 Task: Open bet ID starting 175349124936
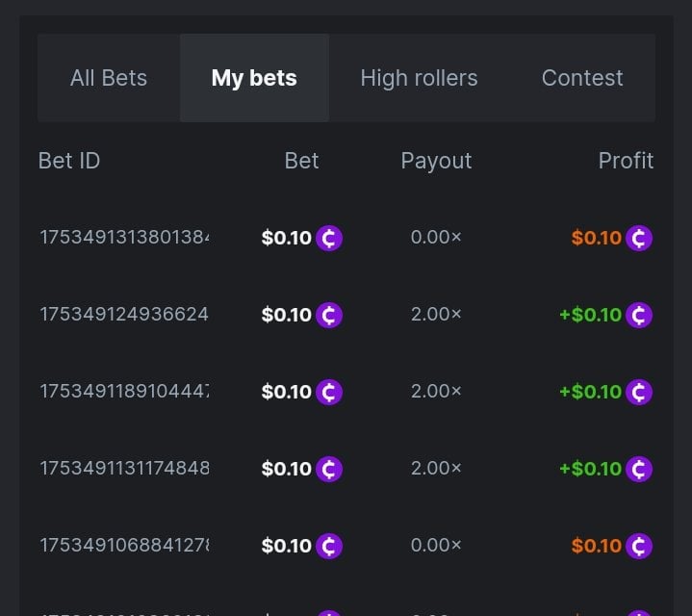124,315
